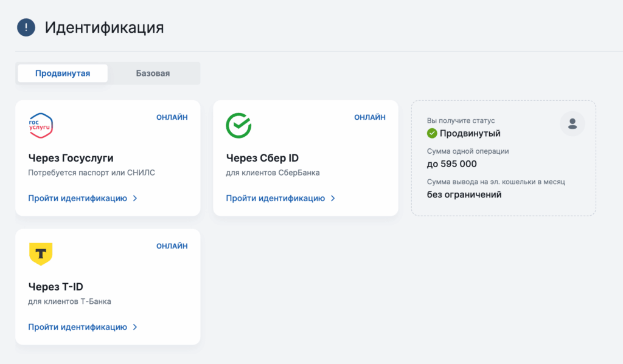Viewport: 623px width, 364px height.
Task: Click the 'до 595 000' value
Action: point(452,164)
